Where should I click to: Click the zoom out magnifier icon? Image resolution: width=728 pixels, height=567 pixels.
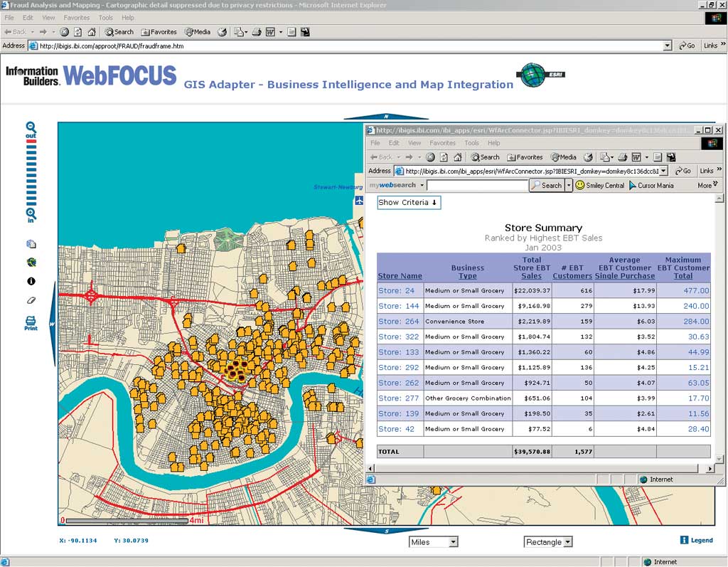[31, 128]
